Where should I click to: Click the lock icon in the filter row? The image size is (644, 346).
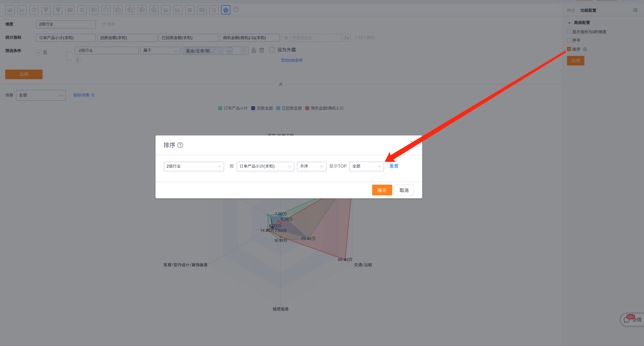click(254, 50)
